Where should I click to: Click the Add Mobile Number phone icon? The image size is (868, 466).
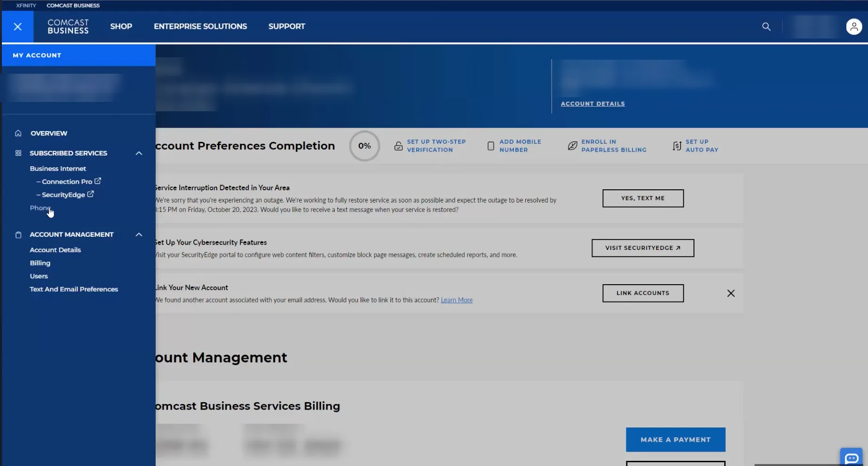(x=490, y=146)
